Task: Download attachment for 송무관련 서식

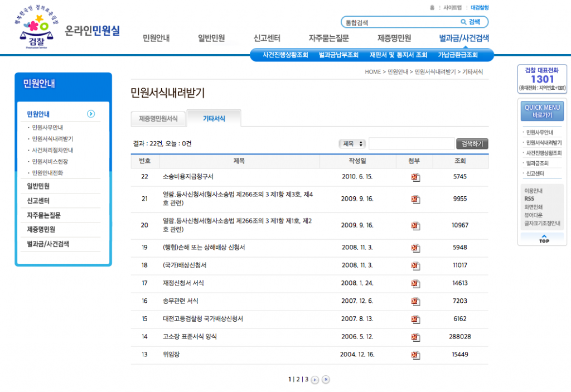Action: click(415, 301)
